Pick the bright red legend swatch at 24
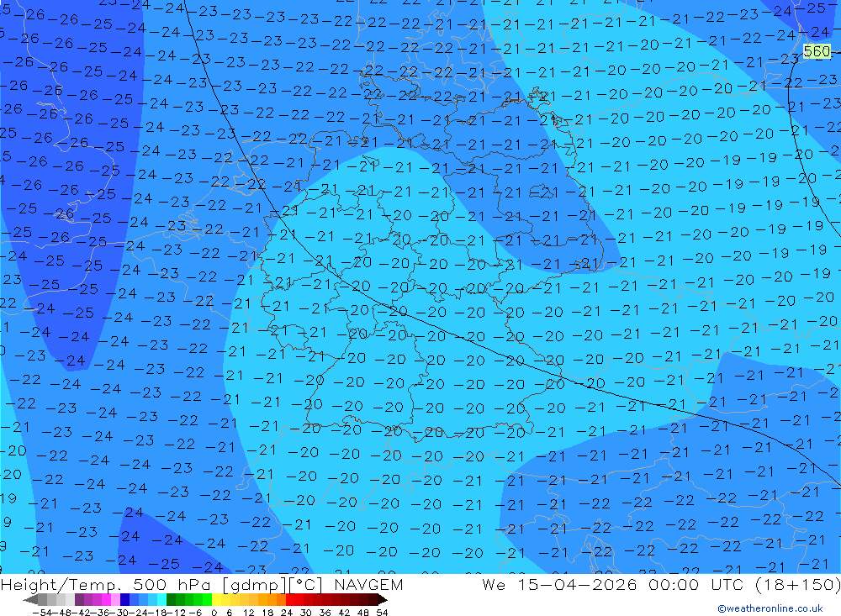This screenshot has width=841, height=616. [290, 600]
